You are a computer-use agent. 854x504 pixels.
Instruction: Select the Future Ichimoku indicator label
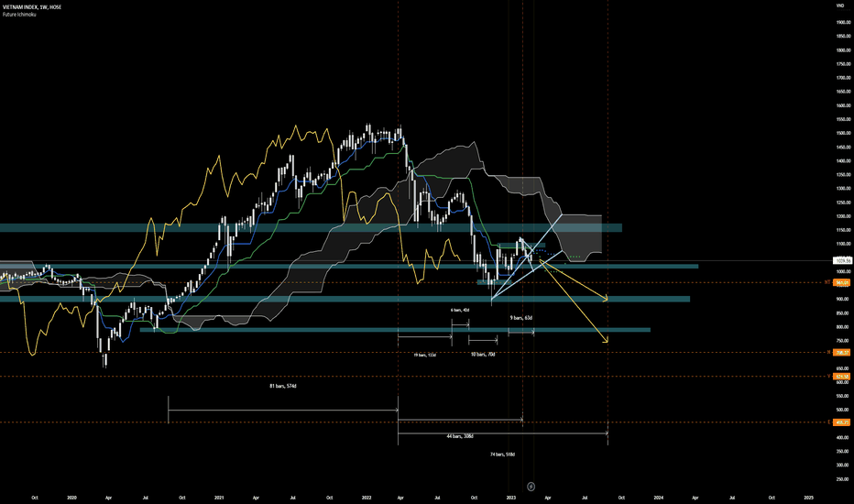(19, 14)
